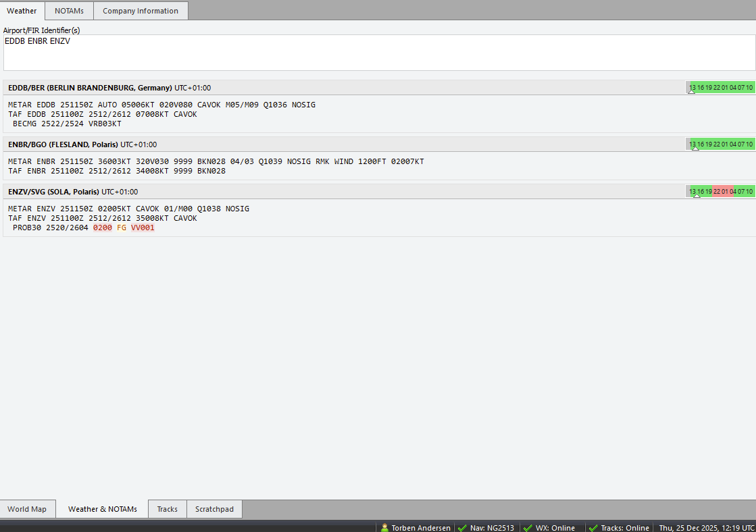Image resolution: width=756 pixels, height=532 pixels.
Task: Click the user profile icon beside Torben Andersen
Action: [x=384, y=528]
